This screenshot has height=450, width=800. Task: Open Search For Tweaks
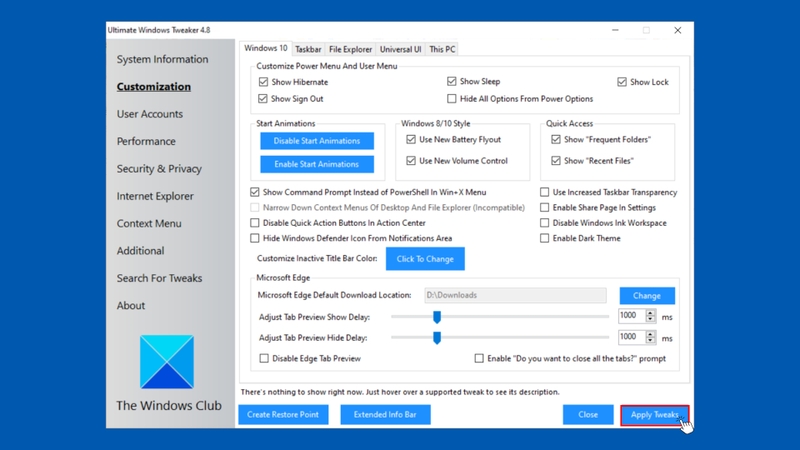click(x=159, y=278)
